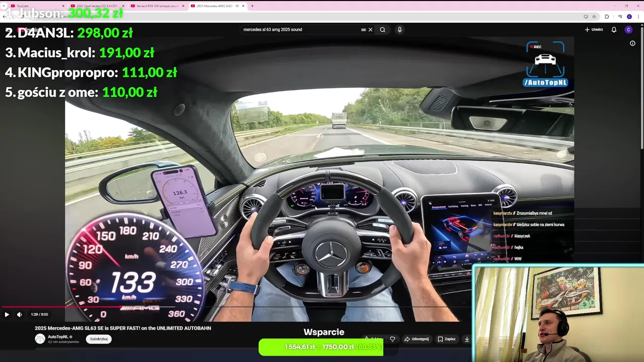Open the on-screen keyboard icon in search
Screen dimensions: 644x362
tap(363, 30)
